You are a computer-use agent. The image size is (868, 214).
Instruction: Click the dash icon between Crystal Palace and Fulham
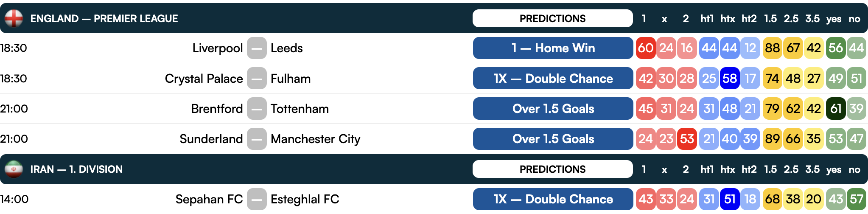pyautogui.click(x=257, y=79)
